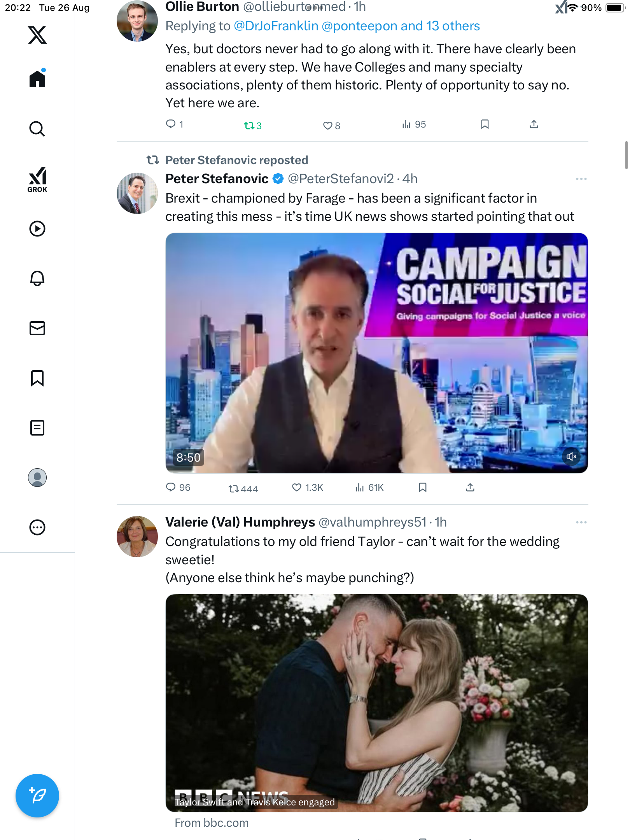The height and width of the screenshot is (840, 630).
Task: Unmute the Peter Stefanovic video
Action: [571, 457]
